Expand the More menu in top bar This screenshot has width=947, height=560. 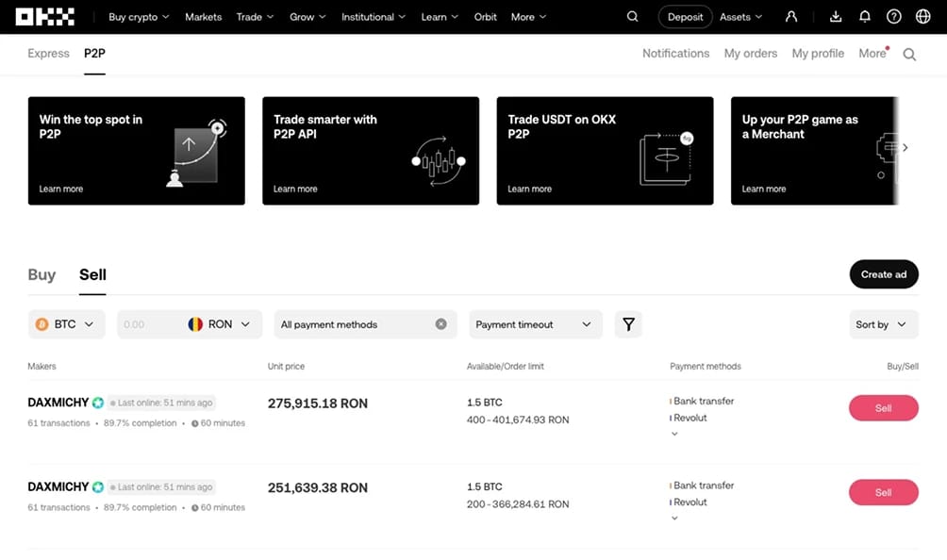(x=528, y=17)
